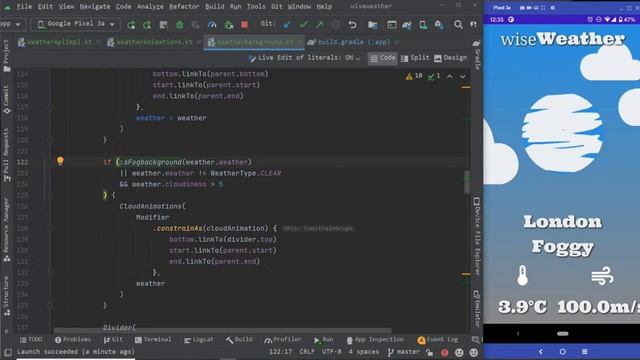640x360 pixels.
Task: Open the Terminal tool window
Action: pos(153,340)
